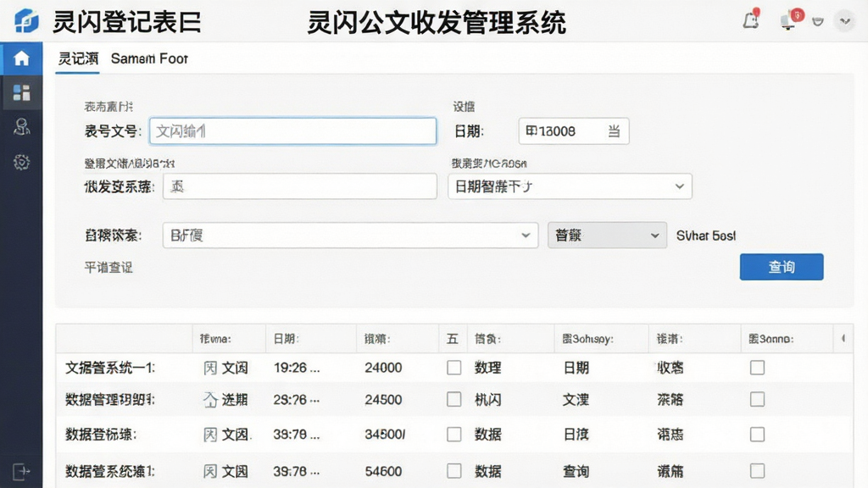Screen dimensions: 868x488
Task: Focus the 表号文号 input field
Action: tap(292, 131)
